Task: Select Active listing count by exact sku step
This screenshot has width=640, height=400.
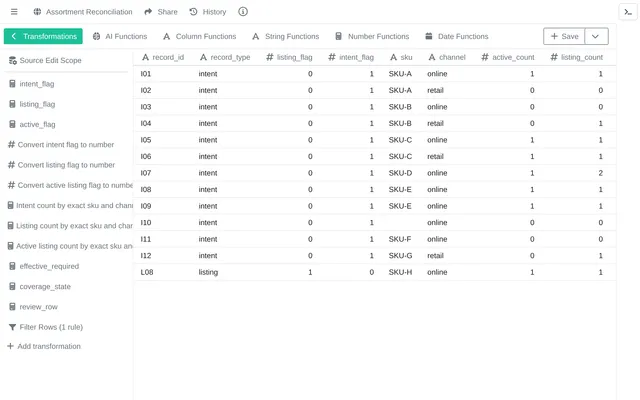Action: pyautogui.click(x=70, y=246)
